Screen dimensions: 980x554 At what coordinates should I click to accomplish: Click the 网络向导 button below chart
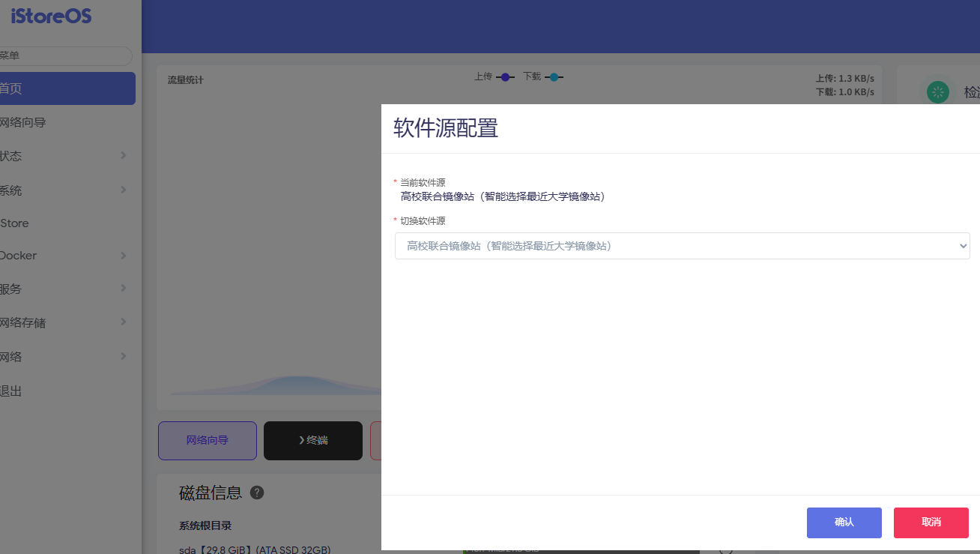(x=208, y=441)
